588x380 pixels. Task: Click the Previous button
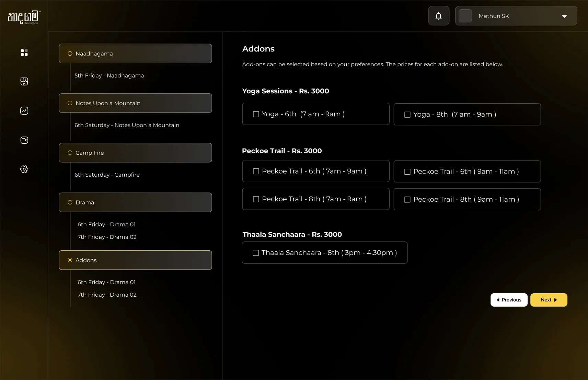tap(509, 300)
